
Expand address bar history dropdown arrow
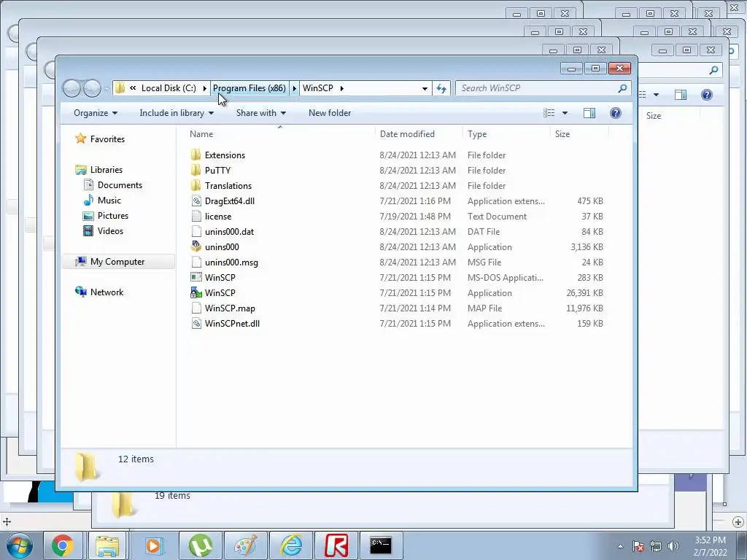[425, 88]
